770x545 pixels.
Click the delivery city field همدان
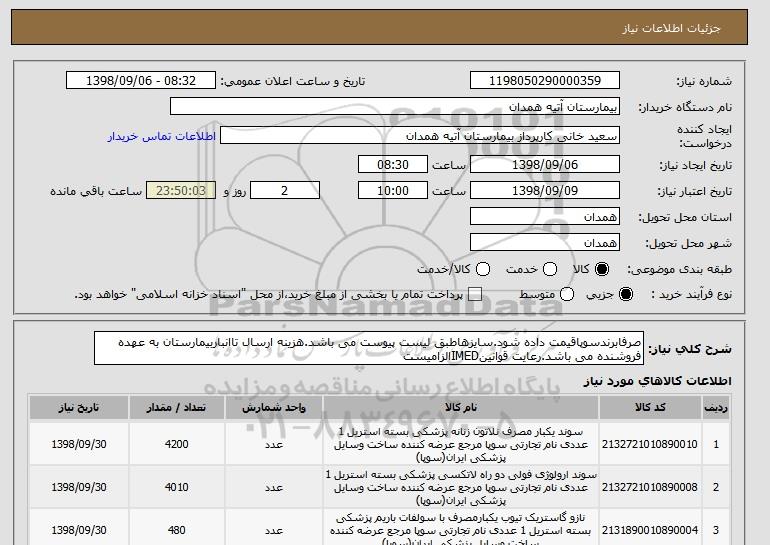(x=545, y=243)
